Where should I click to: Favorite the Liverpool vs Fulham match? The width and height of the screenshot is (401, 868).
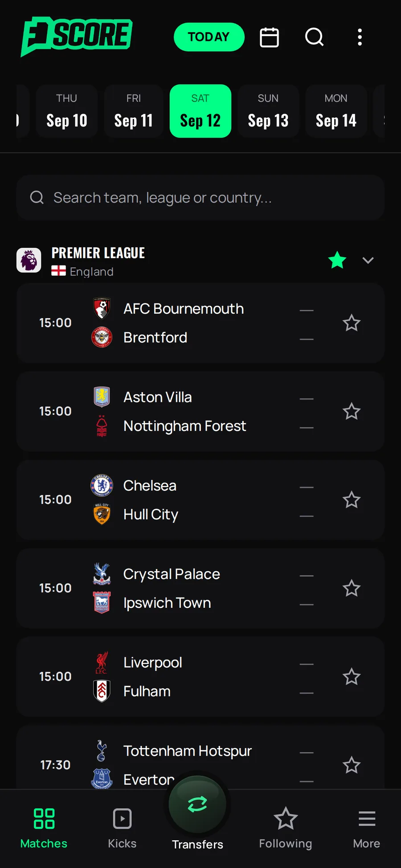tap(352, 677)
